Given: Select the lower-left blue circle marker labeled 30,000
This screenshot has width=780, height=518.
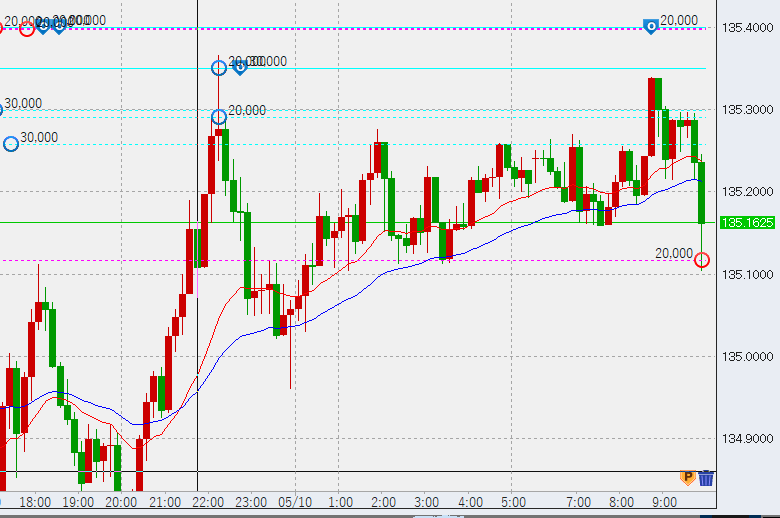Looking at the screenshot, I should tap(11, 144).
